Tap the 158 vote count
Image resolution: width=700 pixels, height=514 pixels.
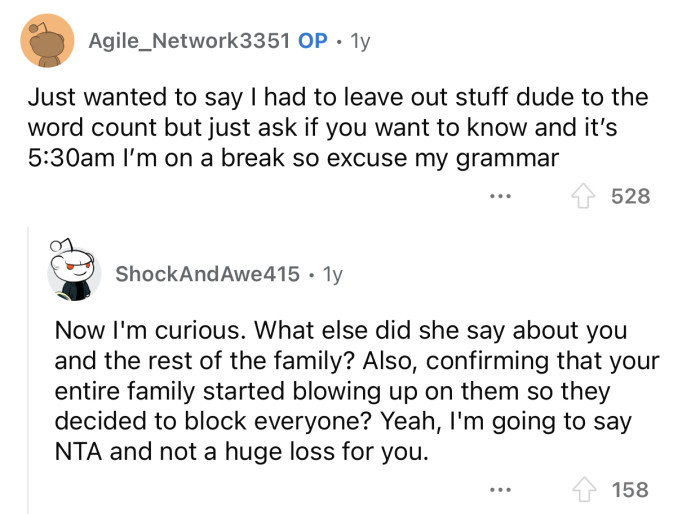631,490
